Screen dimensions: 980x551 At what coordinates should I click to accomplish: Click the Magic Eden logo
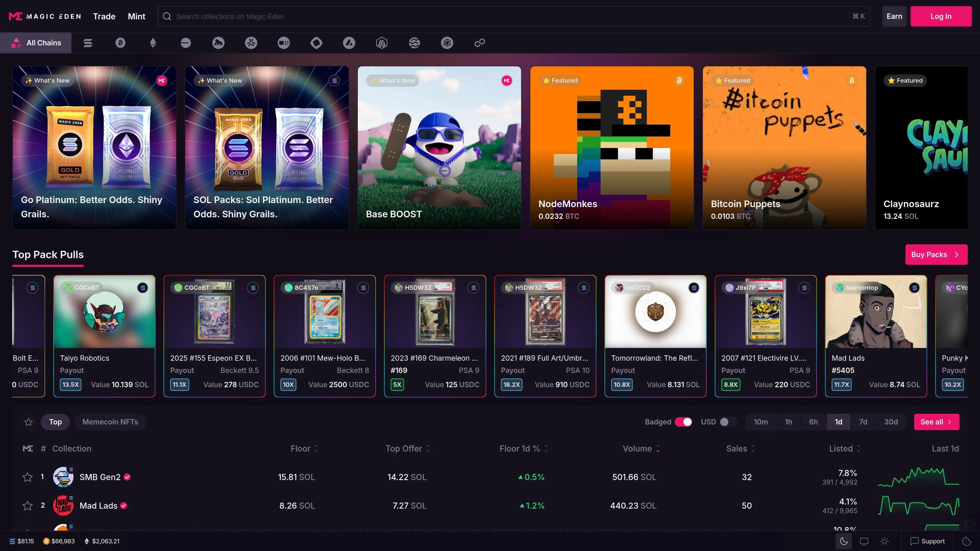[x=45, y=16]
